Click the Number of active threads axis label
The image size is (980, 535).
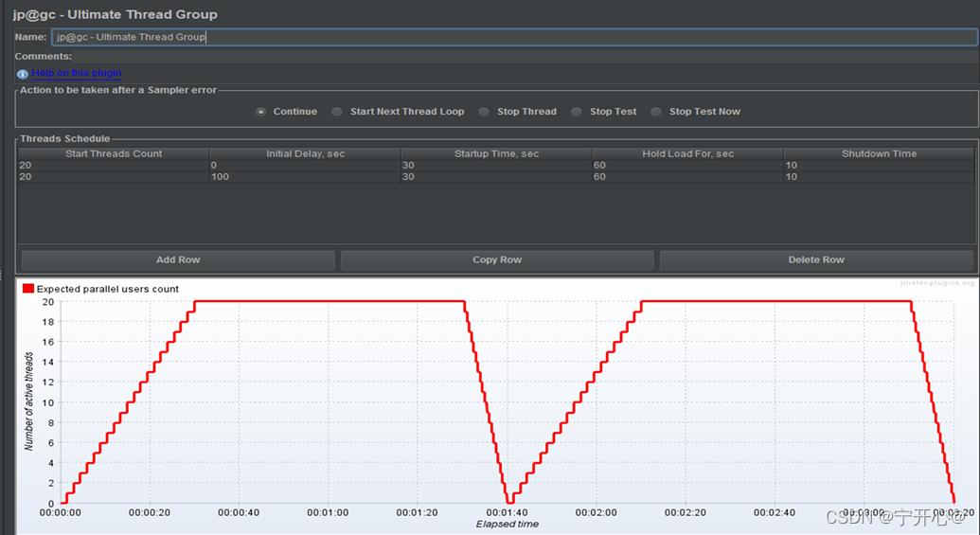(x=28, y=401)
